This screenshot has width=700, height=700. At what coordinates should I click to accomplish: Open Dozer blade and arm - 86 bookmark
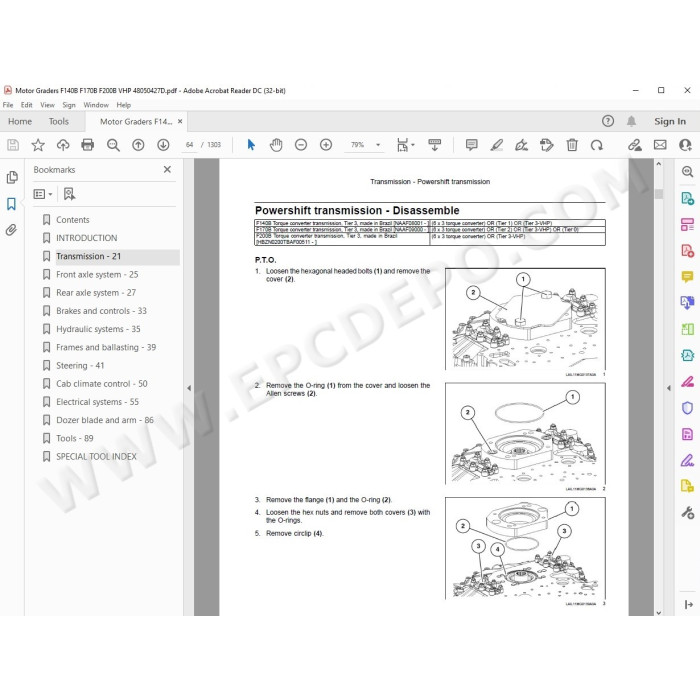click(104, 420)
